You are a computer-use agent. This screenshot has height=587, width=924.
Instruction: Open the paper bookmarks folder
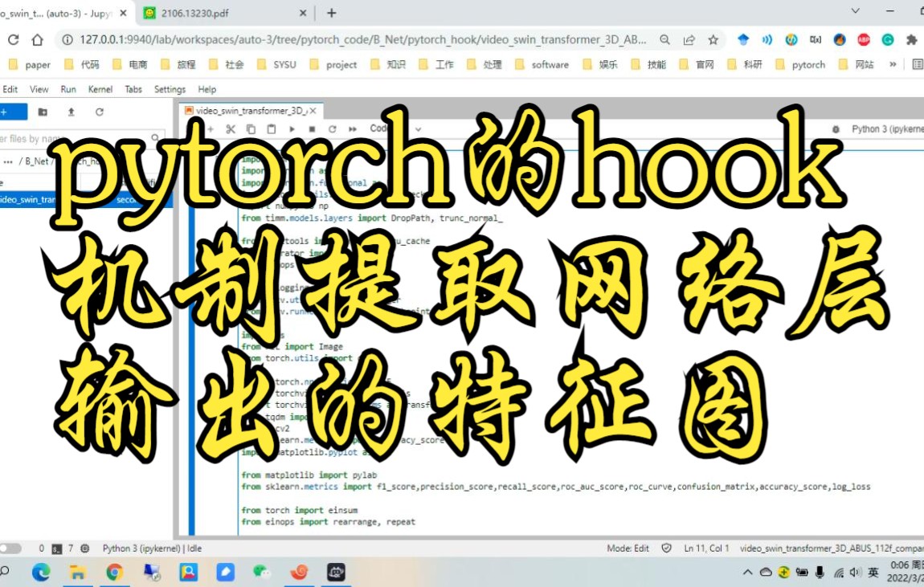pyautogui.click(x=30, y=64)
